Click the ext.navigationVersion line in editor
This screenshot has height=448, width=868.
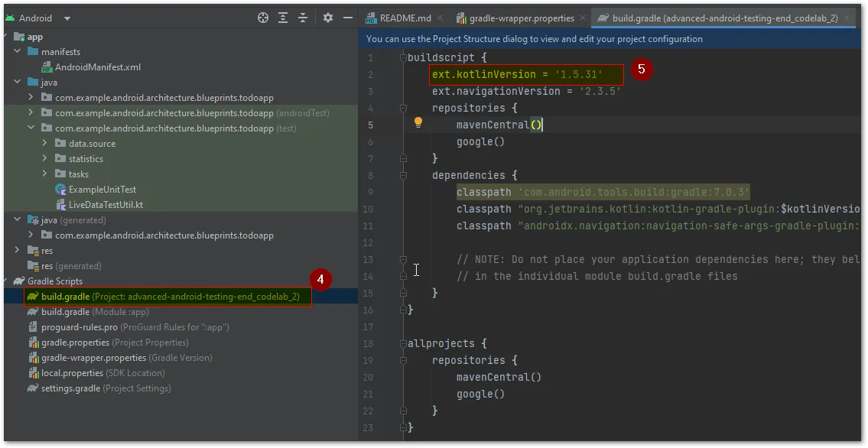tap(526, 91)
